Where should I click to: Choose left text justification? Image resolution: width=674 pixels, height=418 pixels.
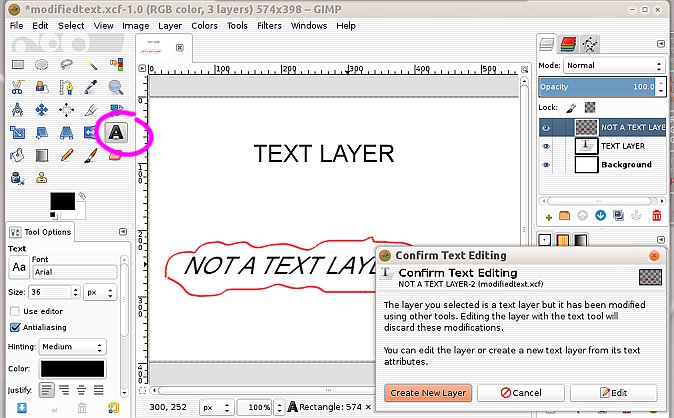coord(46,390)
